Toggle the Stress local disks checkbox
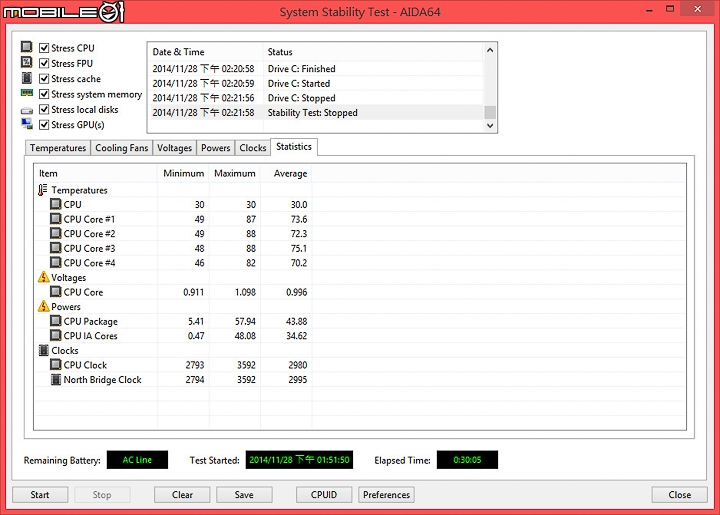720x515 pixels. [x=44, y=109]
